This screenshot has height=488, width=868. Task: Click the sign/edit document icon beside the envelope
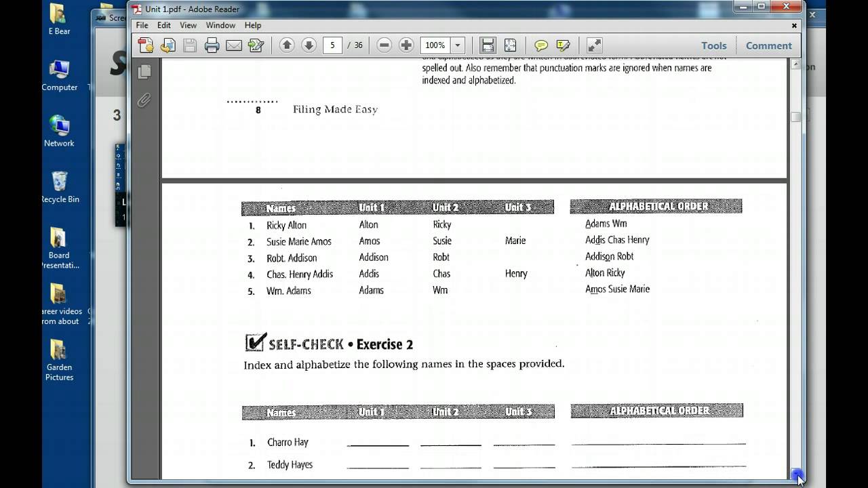pos(256,45)
